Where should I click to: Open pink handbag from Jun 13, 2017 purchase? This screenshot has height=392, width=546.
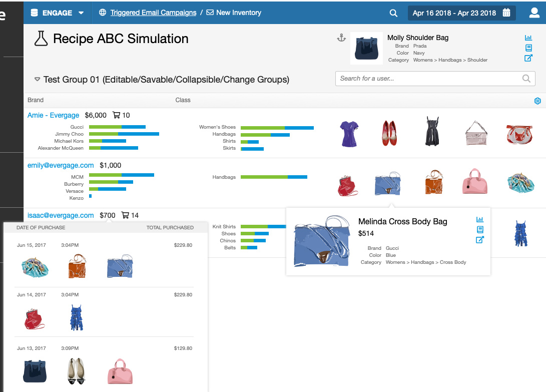click(x=120, y=371)
